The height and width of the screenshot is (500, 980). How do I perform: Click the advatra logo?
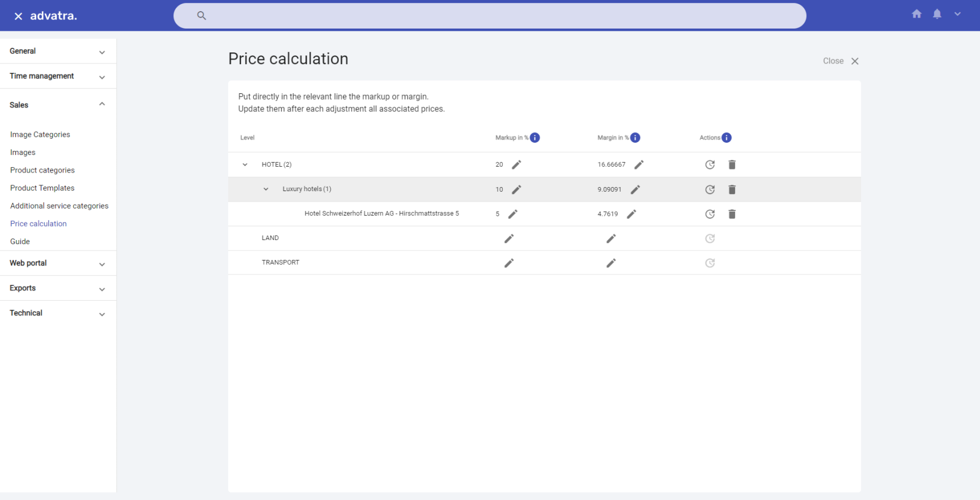click(54, 16)
